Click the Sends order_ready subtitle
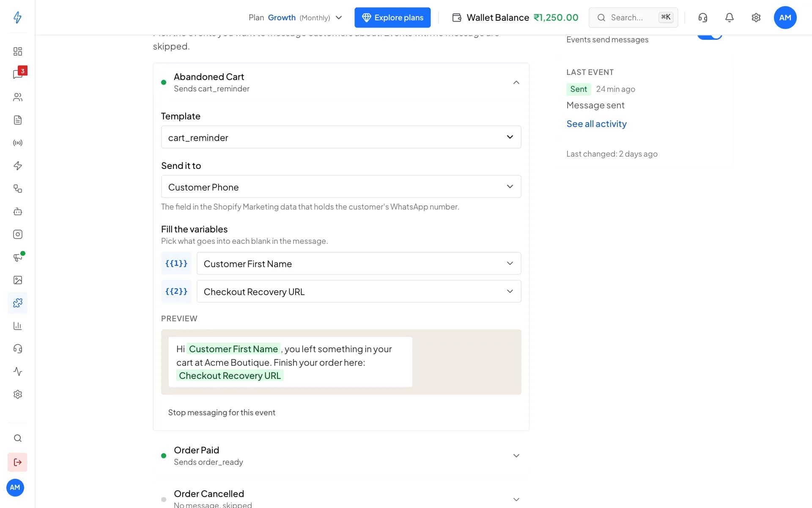 click(208, 462)
